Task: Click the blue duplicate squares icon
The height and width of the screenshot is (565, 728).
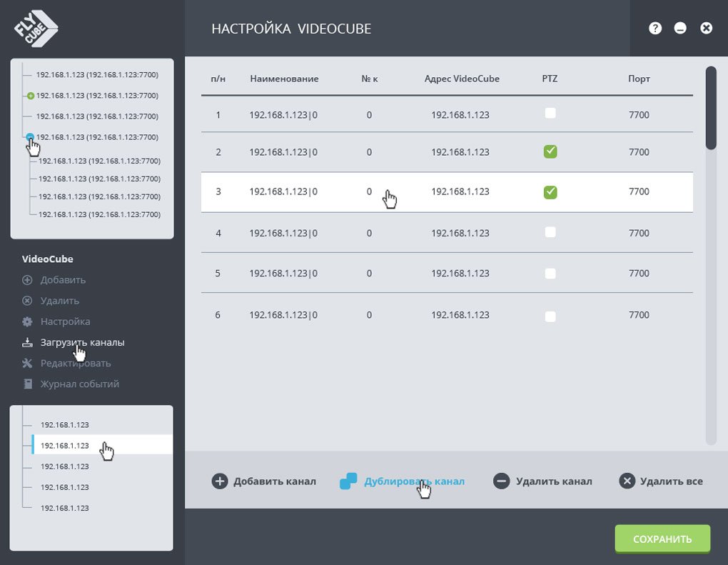Action: (x=348, y=481)
